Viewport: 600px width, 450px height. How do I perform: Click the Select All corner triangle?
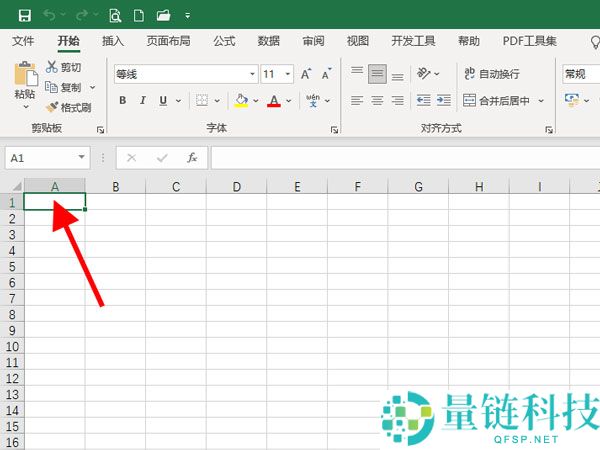tap(16, 186)
